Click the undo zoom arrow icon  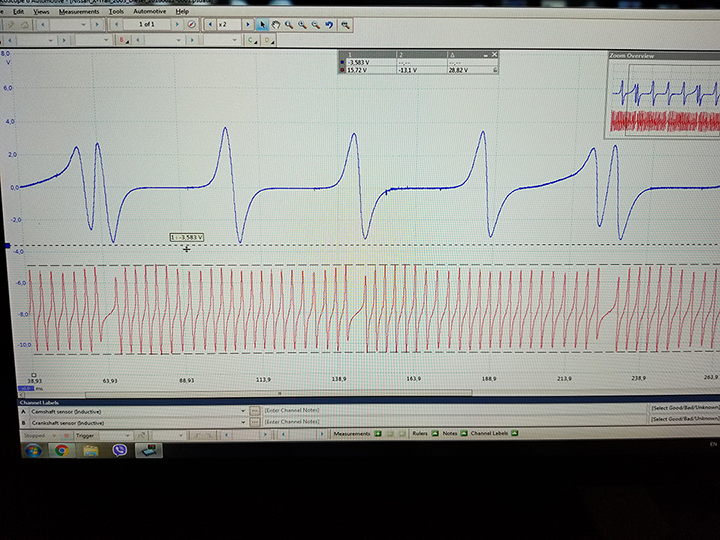coord(330,24)
